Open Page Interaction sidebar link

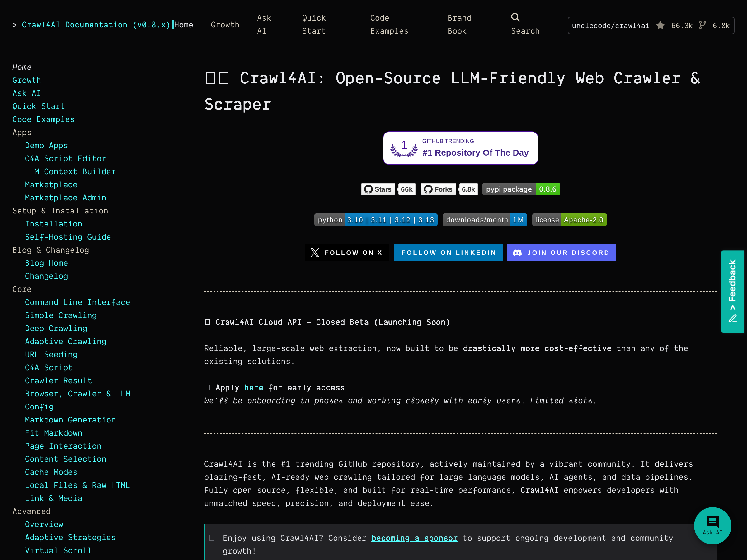tap(63, 446)
